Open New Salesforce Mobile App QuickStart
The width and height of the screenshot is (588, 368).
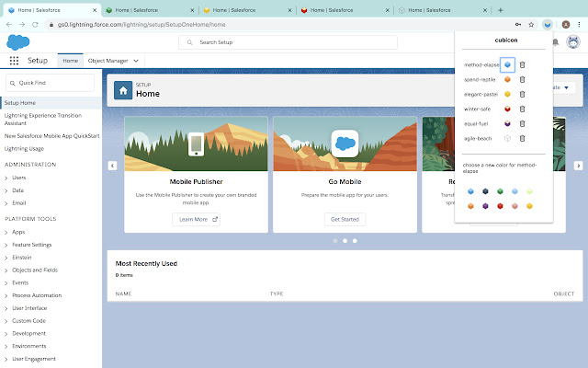tap(51, 136)
